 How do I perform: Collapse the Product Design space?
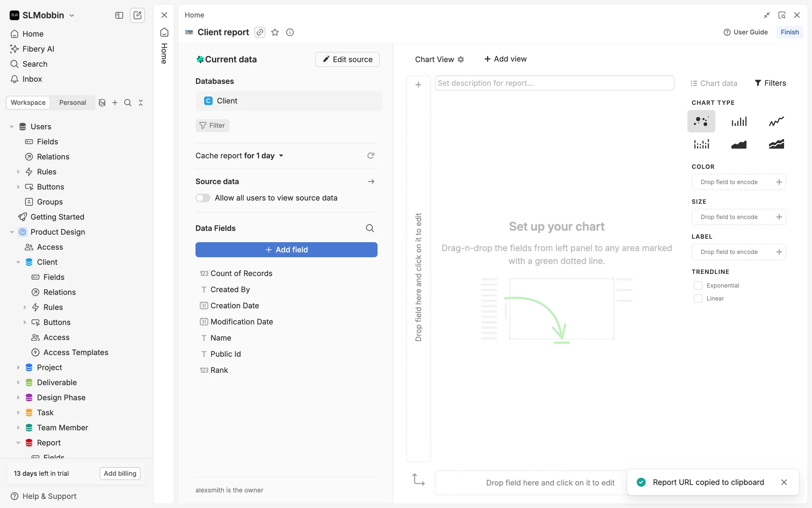click(12, 232)
